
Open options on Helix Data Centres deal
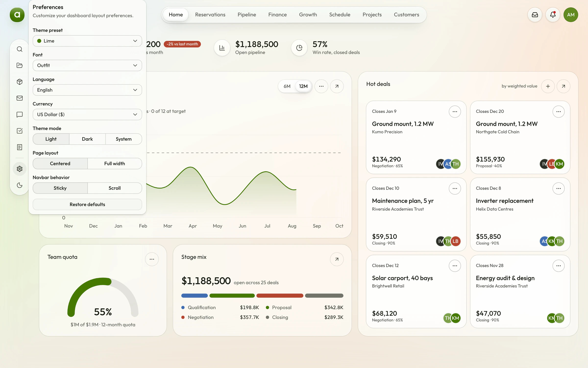coord(558,189)
